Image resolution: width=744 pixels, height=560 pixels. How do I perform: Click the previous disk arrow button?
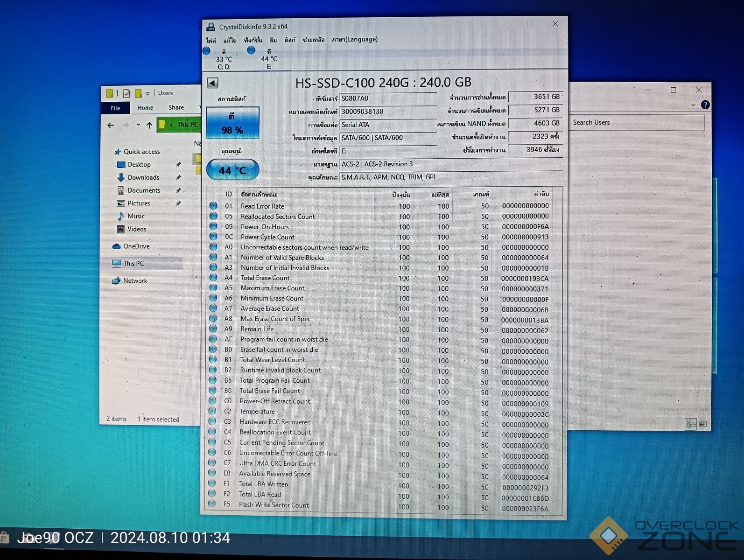tap(212, 83)
